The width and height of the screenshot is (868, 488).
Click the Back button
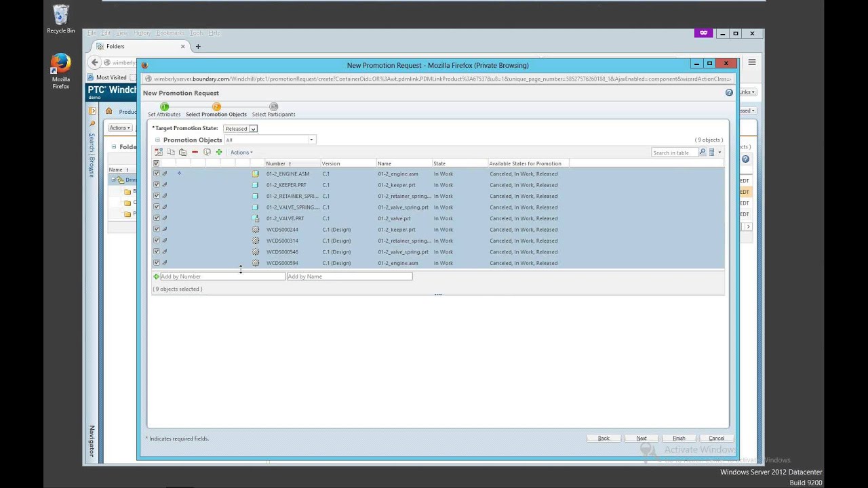604,439
